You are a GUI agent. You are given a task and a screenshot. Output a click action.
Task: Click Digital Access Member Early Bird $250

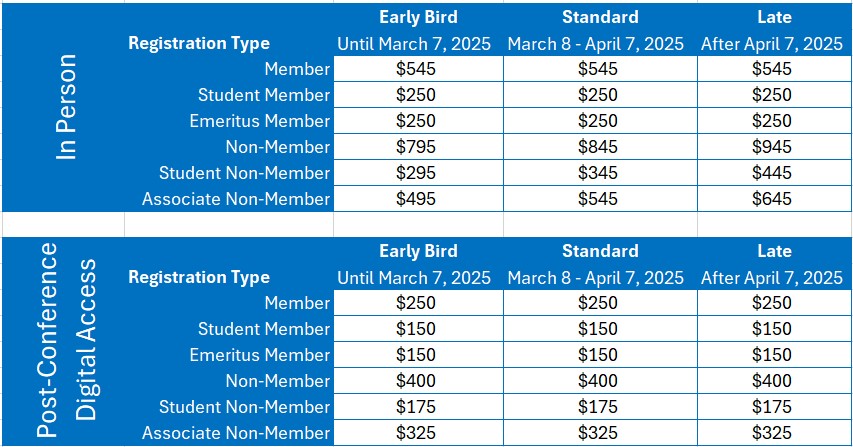pyautogui.click(x=418, y=303)
